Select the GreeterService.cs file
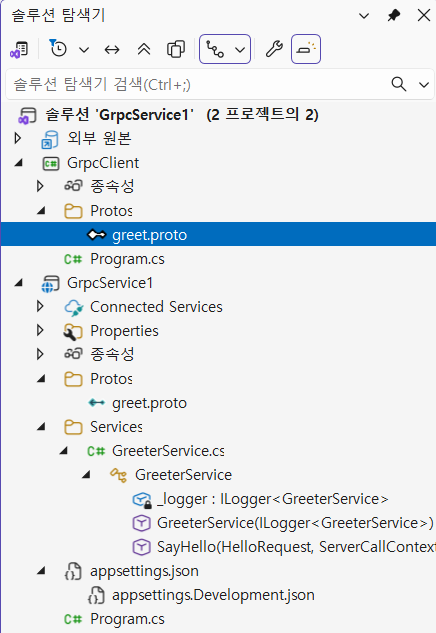 168,451
